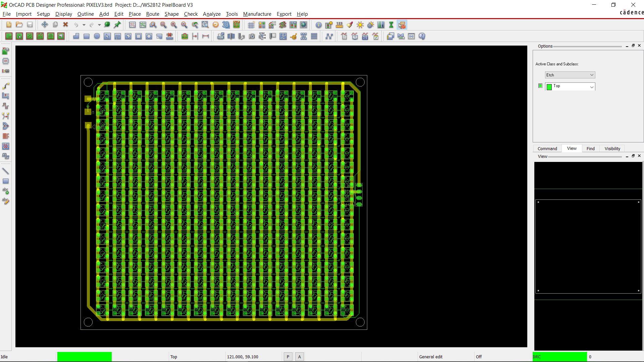Switch to the Command tab
Screen dimensions: 644x362
click(x=547, y=148)
